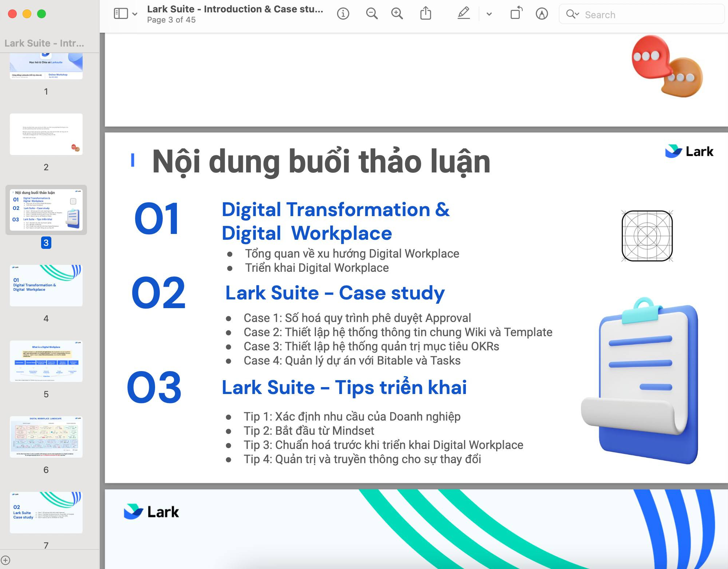Open the page 4 thumbnail in the sidebar
The height and width of the screenshot is (569, 728).
coord(46,286)
